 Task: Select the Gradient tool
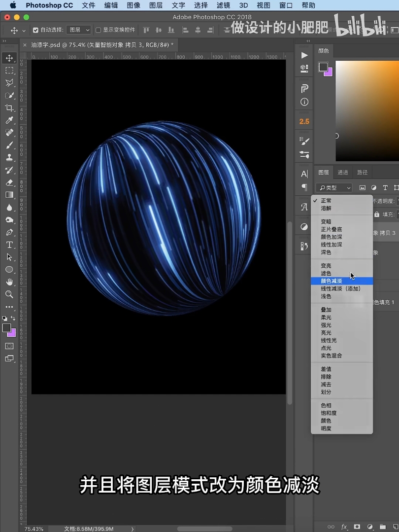9,195
